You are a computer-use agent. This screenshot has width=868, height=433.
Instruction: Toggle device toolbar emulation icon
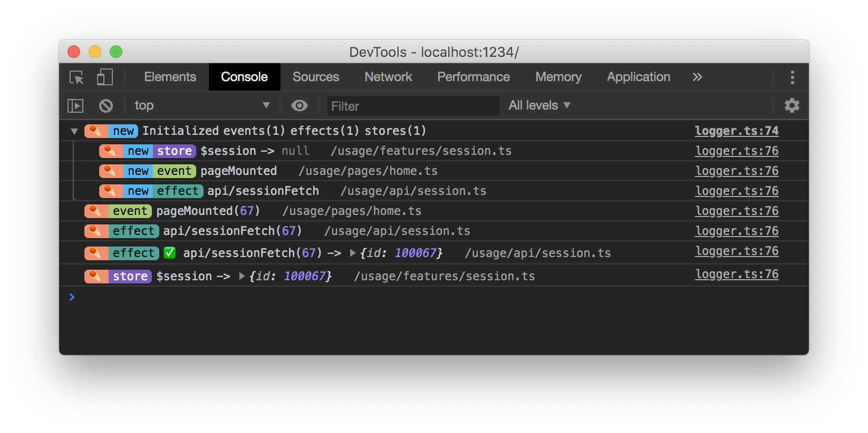point(104,77)
